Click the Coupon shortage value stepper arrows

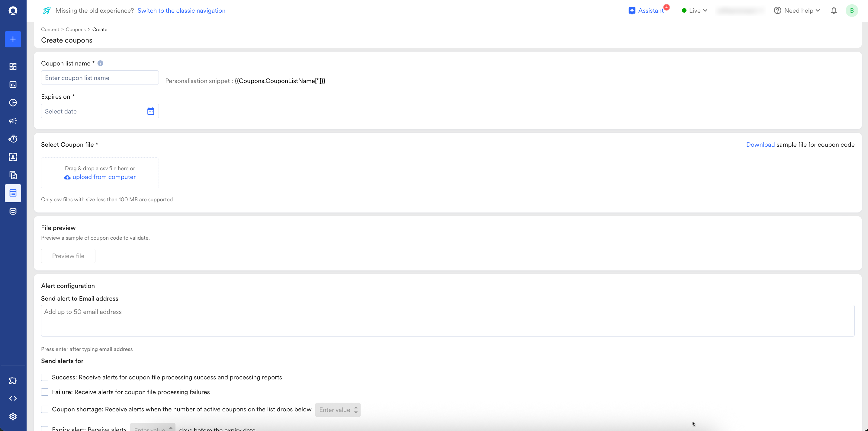click(x=356, y=410)
